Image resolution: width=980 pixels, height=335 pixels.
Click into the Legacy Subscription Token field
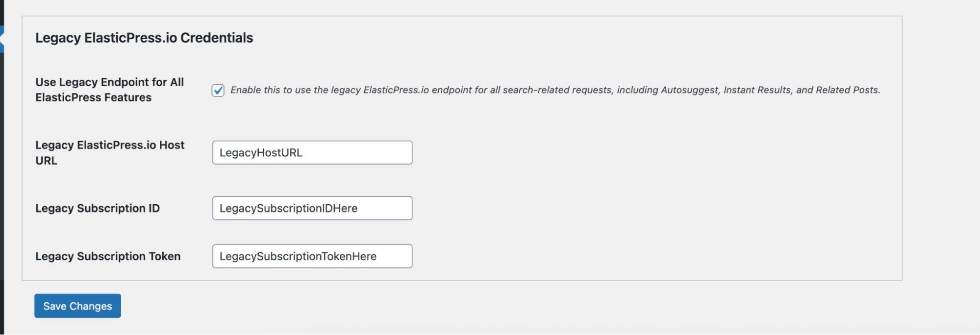click(312, 256)
